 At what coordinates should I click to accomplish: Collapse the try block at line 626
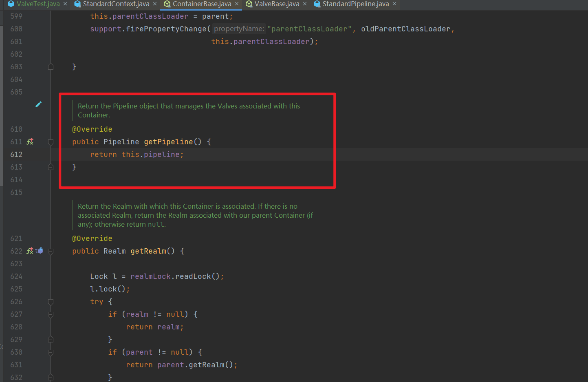click(x=51, y=301)
